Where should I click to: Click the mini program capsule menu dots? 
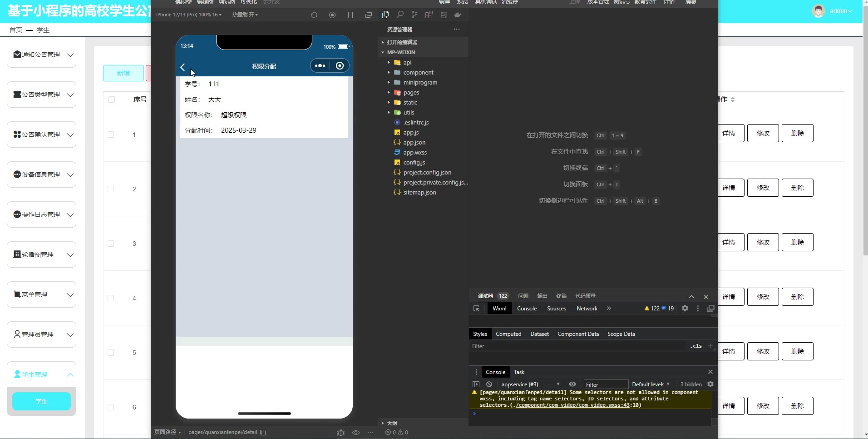click(x=320, y=66)
